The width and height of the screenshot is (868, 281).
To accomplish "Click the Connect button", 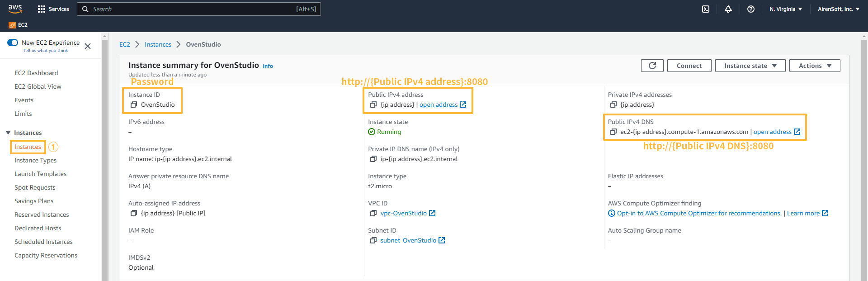I will tap(689, 66).
